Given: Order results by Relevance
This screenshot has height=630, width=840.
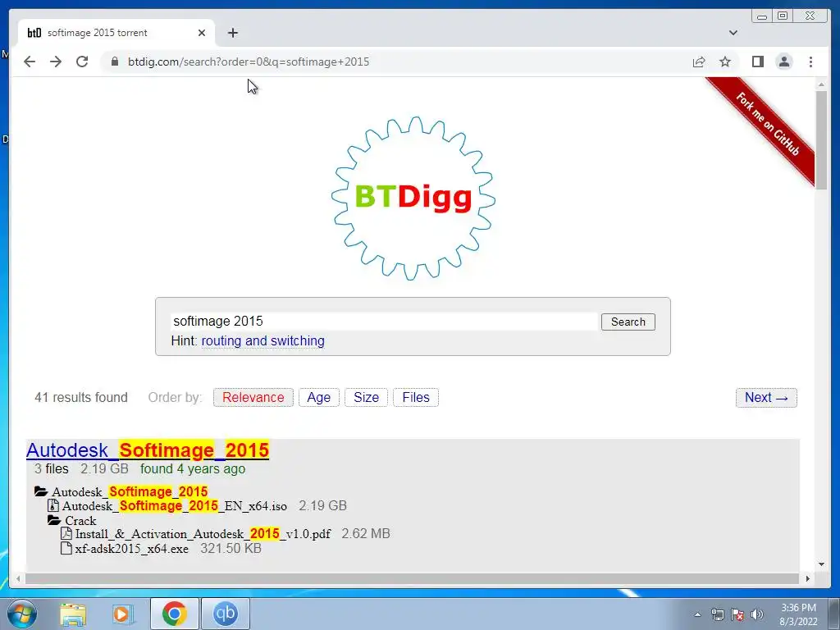Looking at the screenshot, I should [x=253, y=398].
